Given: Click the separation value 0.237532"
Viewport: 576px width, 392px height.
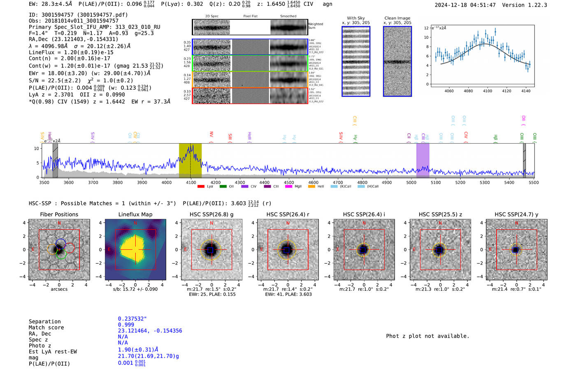Looking at the screenshot, I should (132, 319).
